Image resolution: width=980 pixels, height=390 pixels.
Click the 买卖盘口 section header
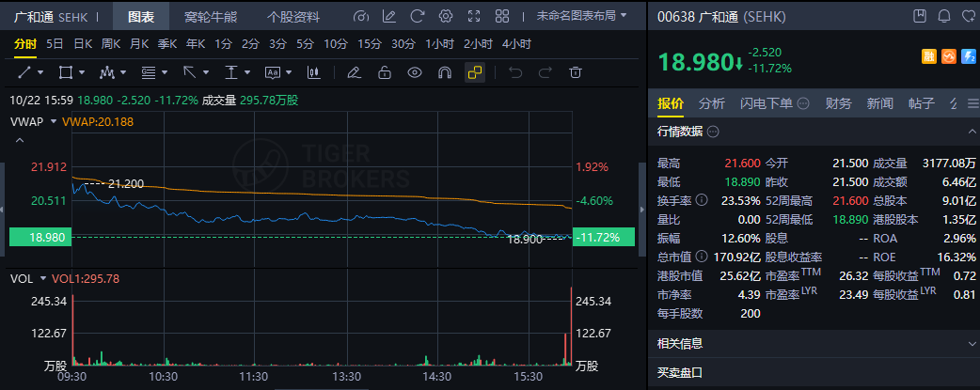point(814,373)
